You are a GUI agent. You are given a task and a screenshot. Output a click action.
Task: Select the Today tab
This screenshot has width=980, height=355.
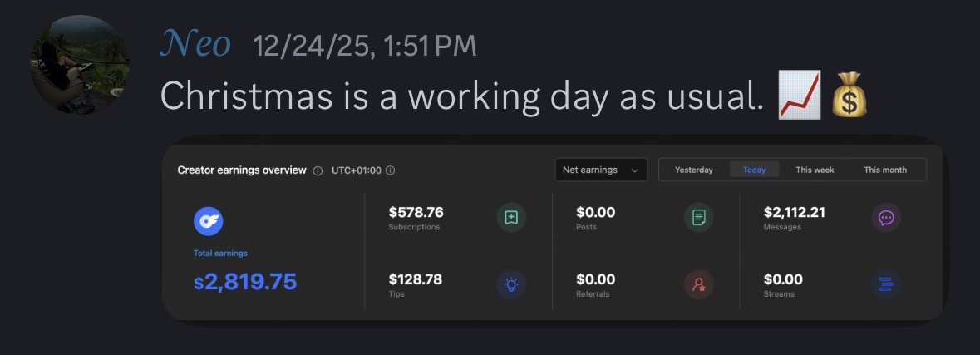click(x=754, y=170)
